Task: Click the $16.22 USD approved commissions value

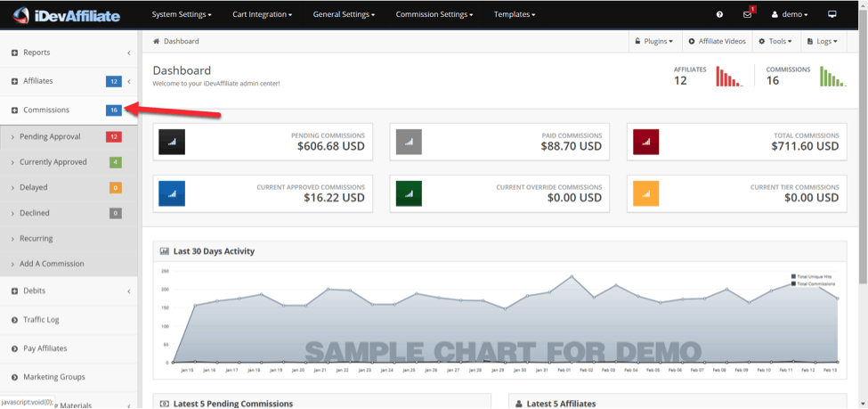Action: point(335,198)
